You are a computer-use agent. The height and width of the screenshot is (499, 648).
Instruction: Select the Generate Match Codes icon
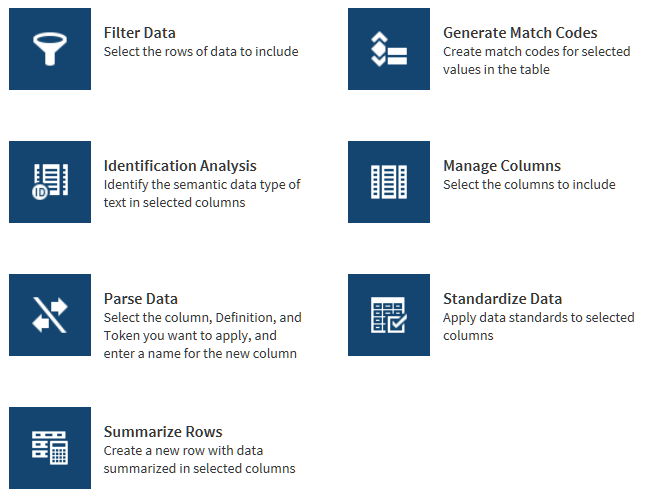coord(389,49)
